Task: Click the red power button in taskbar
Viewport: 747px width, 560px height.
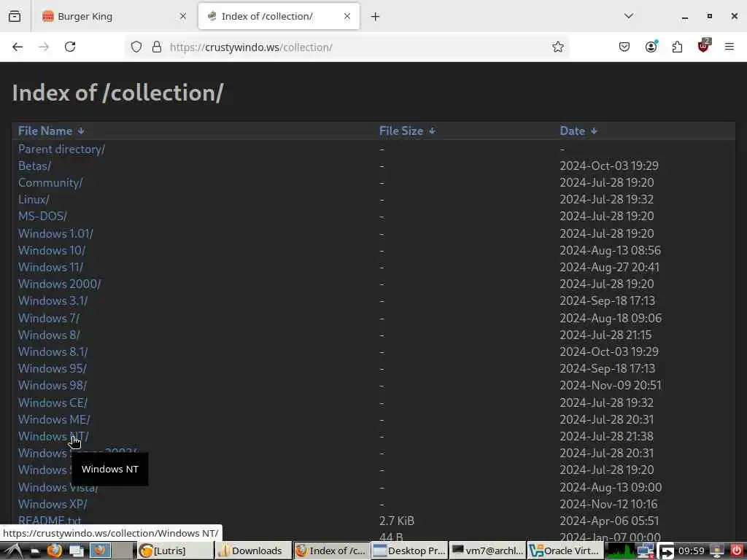Action: pos(736,551)
